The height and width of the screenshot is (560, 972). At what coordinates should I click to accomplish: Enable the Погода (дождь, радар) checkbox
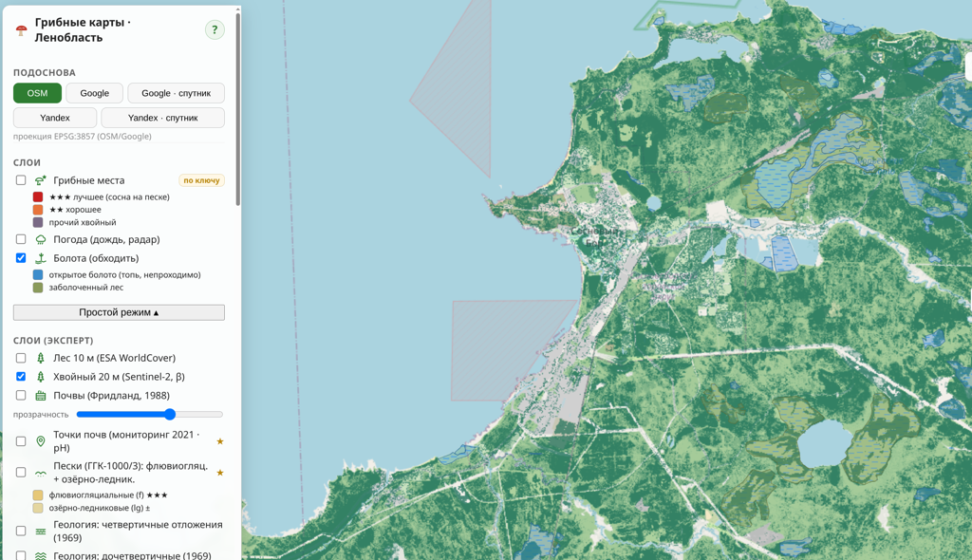(x=21, y=239)
